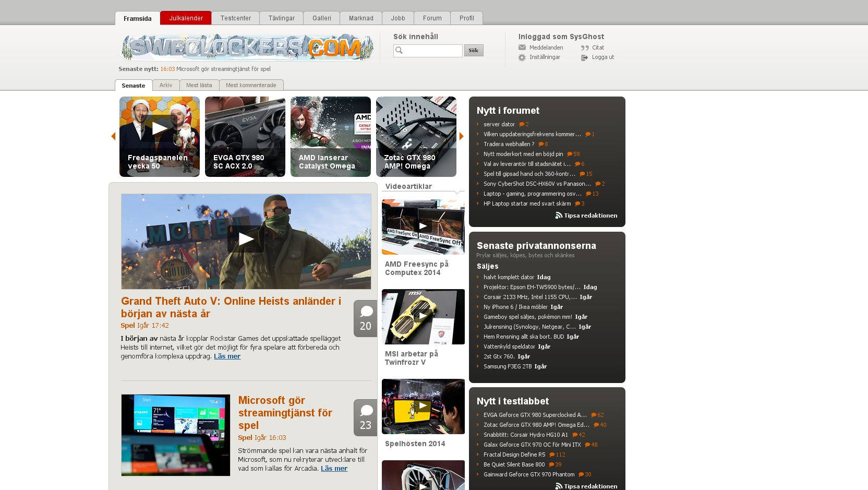The image size is (868, 490).
Task: Switch to the Testcenter tab
Action: click(235, 18)
